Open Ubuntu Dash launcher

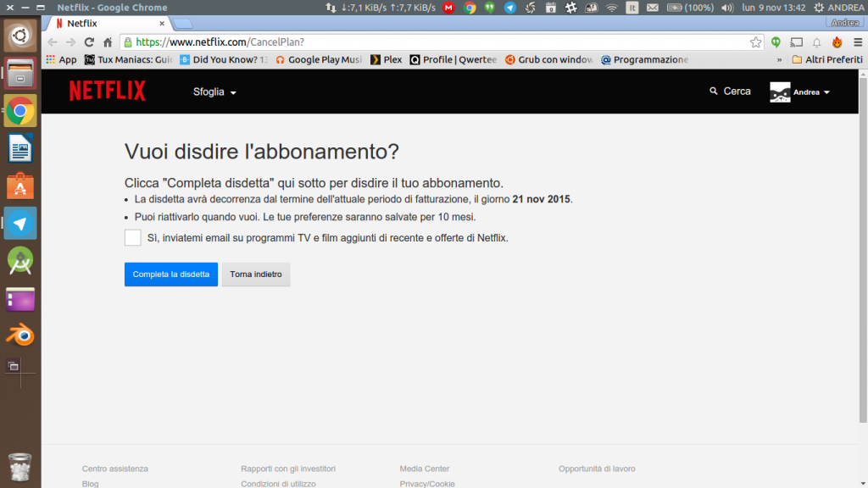20,36
